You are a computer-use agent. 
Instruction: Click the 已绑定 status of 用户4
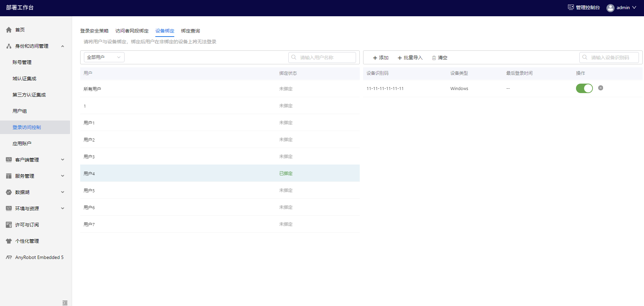(286, 173)
